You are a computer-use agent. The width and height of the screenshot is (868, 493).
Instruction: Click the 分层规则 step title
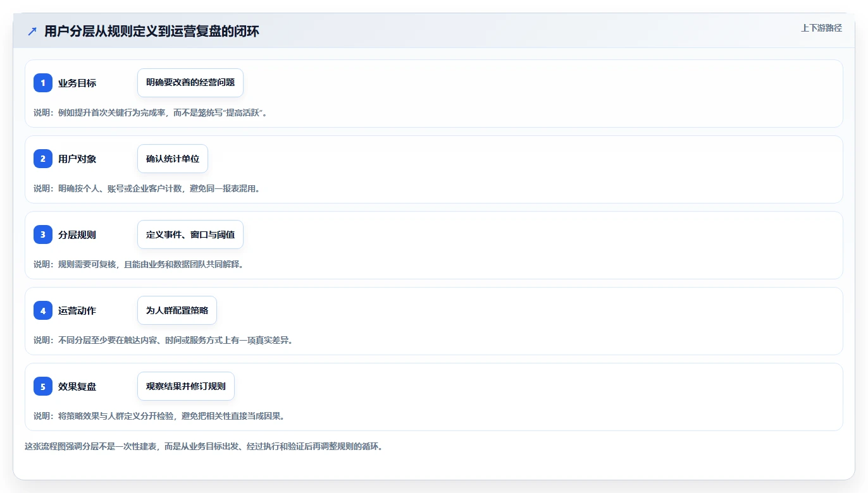tap(77, 234)
